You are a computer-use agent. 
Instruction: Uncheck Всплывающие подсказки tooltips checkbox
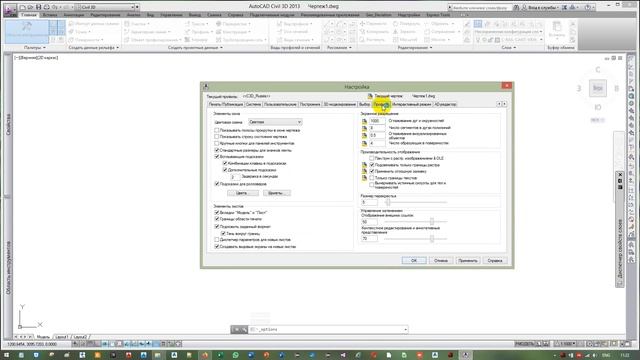point(217,157)
